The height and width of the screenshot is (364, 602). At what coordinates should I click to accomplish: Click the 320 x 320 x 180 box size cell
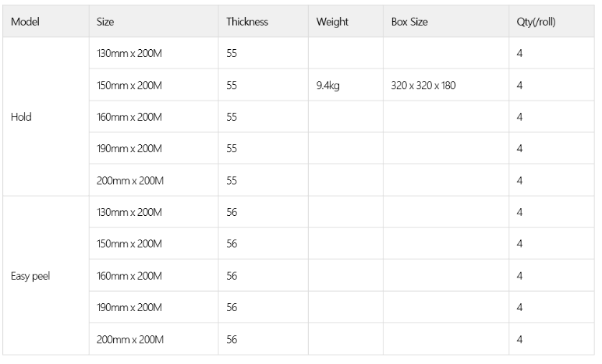423,86
